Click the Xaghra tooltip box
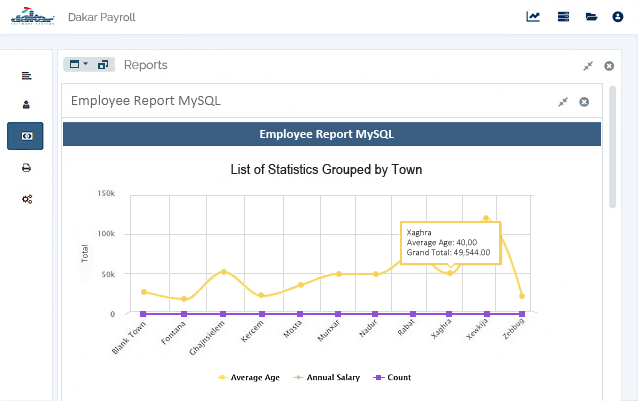638x401 pixels. pos(450,243)
